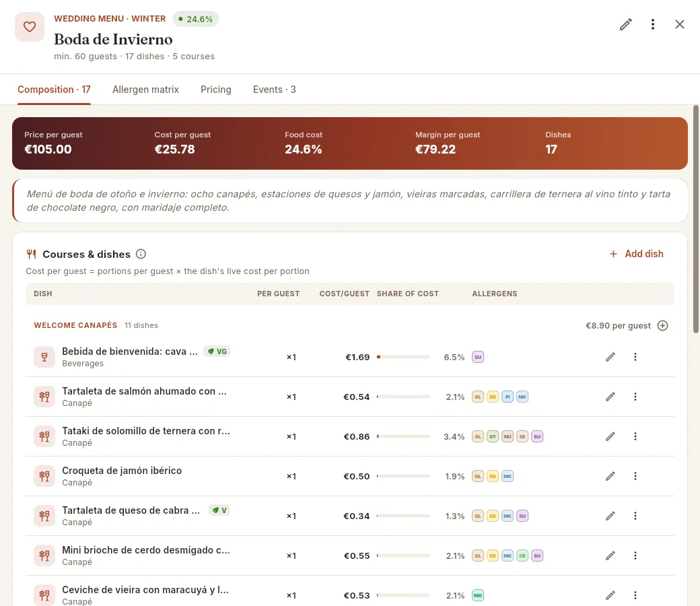
Task: Open more options for Bebida de bienvenida
Action: (635, 357)
